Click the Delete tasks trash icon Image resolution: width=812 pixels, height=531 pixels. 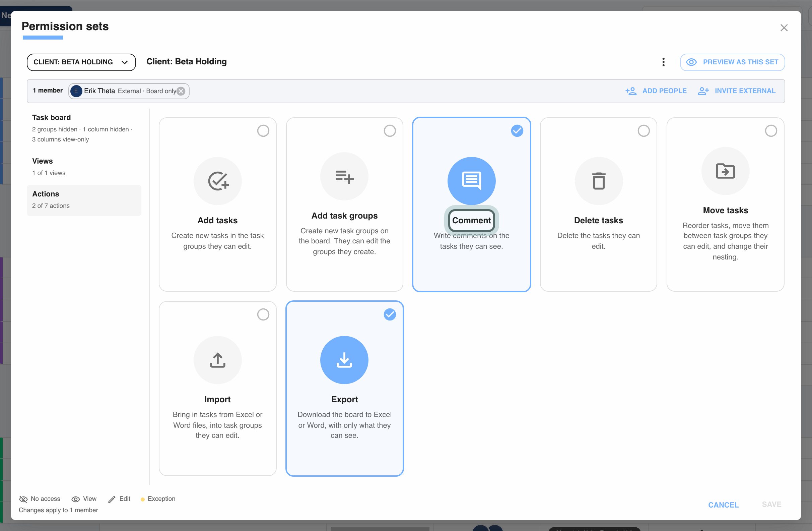[598, 181]
